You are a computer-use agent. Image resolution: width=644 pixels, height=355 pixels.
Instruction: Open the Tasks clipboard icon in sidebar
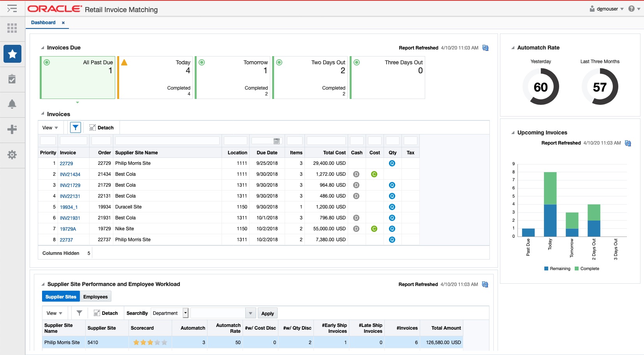point(12,79)
